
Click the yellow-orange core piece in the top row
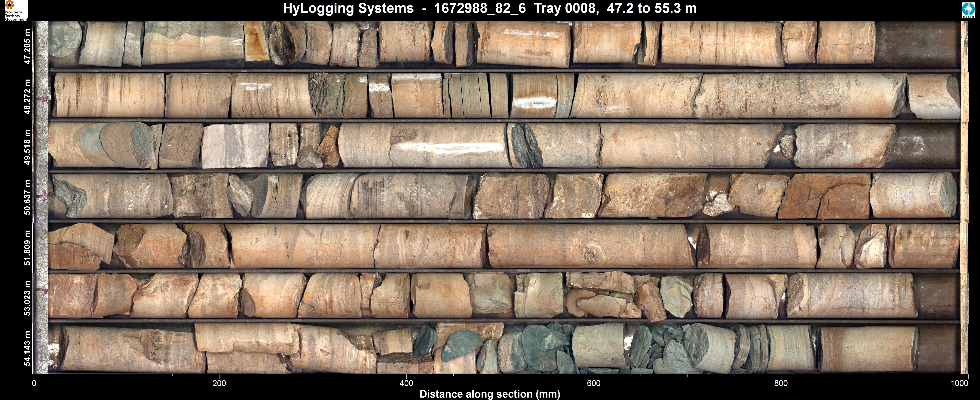256,42
